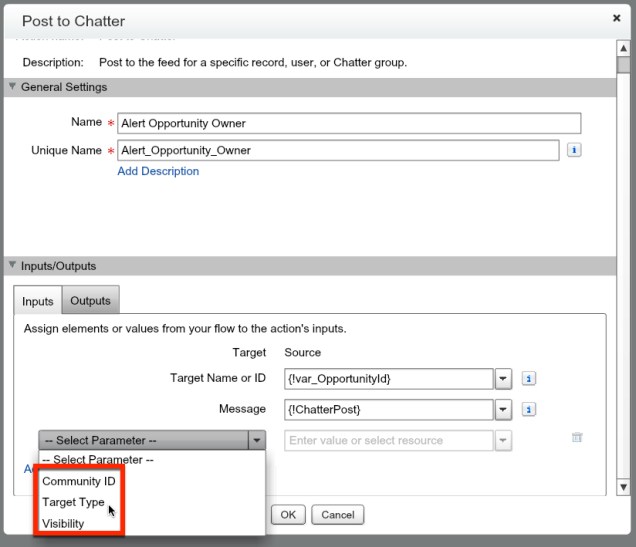
Task: Click the info icon for Message
Action: (x=528, y=409)
